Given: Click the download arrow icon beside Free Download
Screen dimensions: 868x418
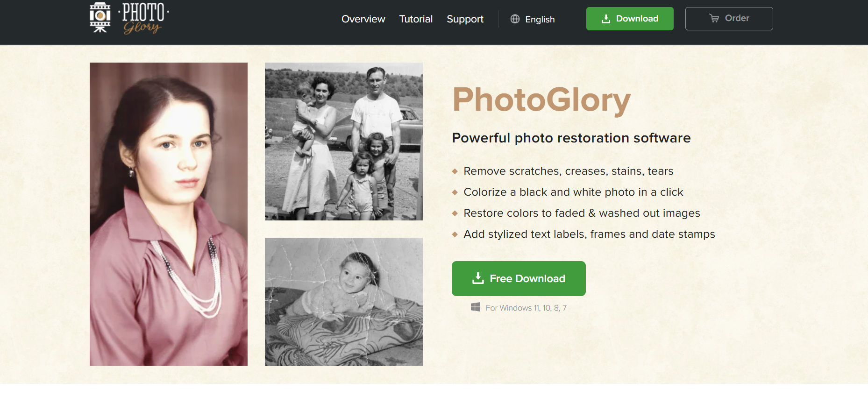Looking at the screenshot, I should tap(478, 278).
